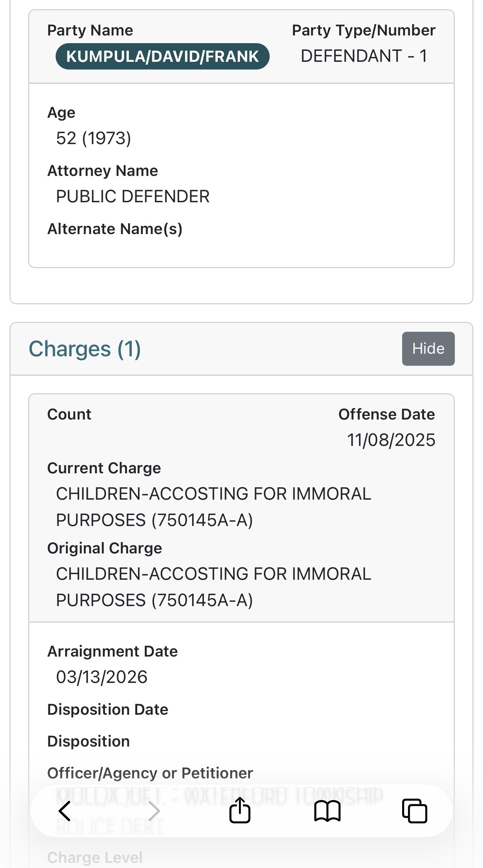Screen dimensions: 483x868
Task: Click the Disposition Date label
Action: [x=108, y=709]
